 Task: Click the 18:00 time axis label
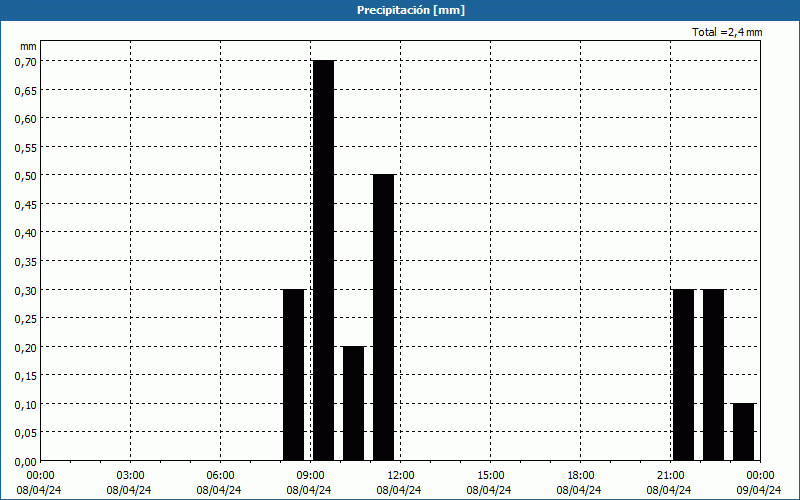pyautogui.click(x=581, y=476)
